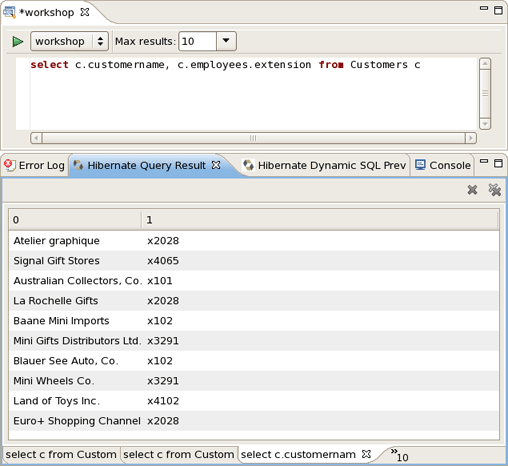Viewport: 508px width, 466px height.
Task: Select the Baane Mini Imports row
Action: point(254,321)
